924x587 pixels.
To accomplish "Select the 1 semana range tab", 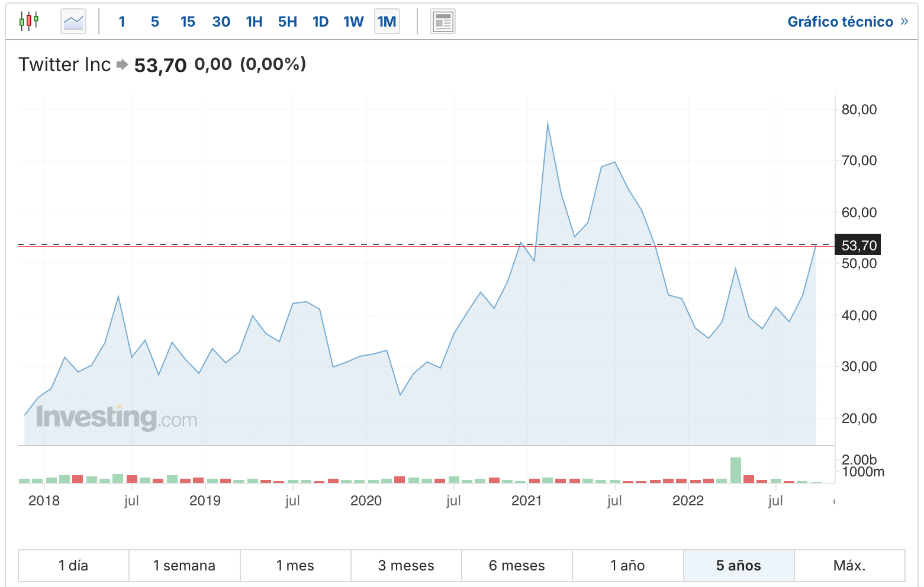I will (184, 566).
